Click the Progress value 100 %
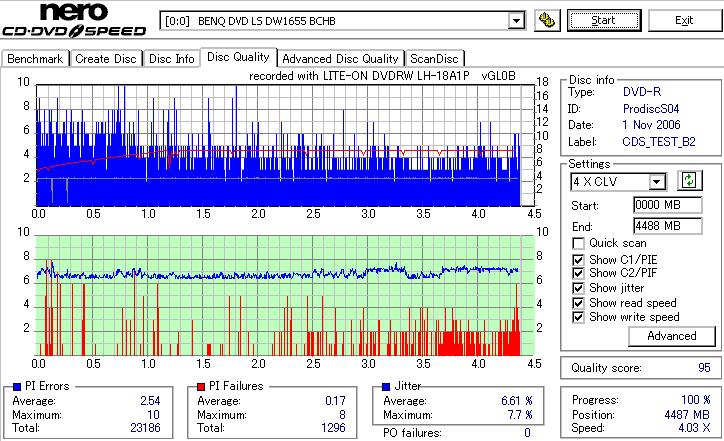Viewport: 724px width, 441px height. [695, 400]
